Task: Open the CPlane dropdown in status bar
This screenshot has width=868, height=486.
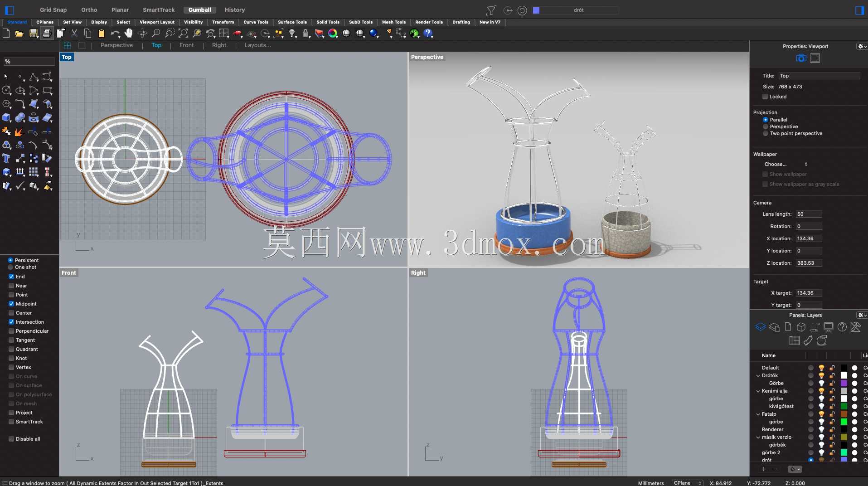Action: [x=687, y=483]
